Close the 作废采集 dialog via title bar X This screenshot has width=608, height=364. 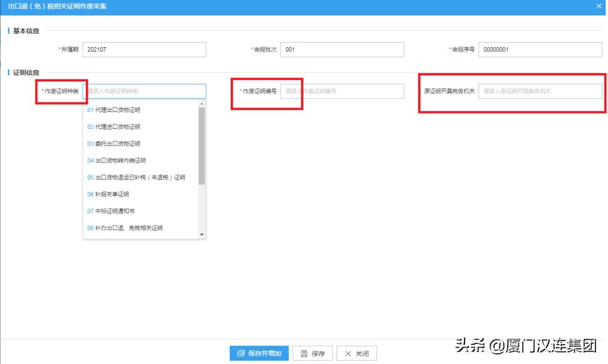pyautogui.click(x=598, y=6)
